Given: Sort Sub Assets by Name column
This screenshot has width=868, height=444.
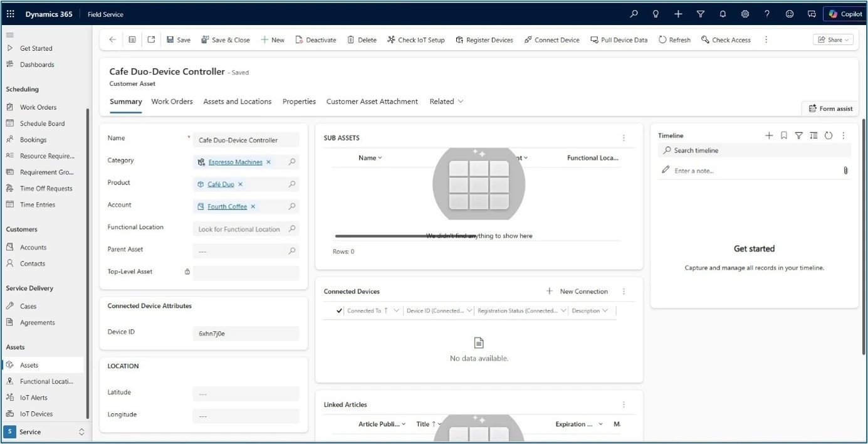Looking at the screenshot, I should (370, 158).
